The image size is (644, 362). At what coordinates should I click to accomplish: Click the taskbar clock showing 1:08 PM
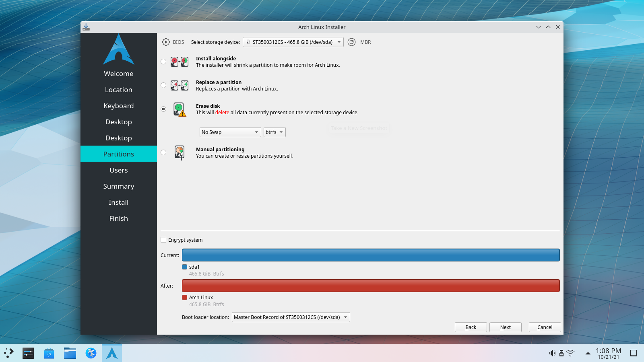point(609,353)
